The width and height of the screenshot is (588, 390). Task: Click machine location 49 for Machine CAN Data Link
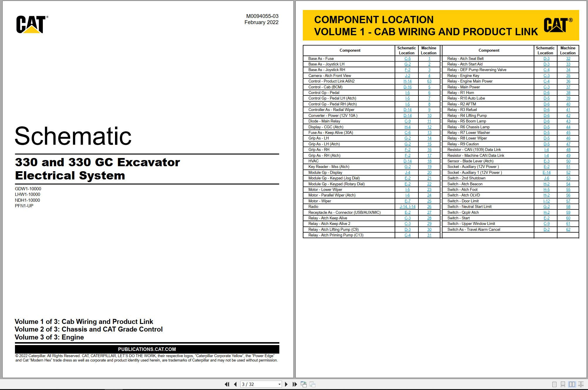click(568, 156)
